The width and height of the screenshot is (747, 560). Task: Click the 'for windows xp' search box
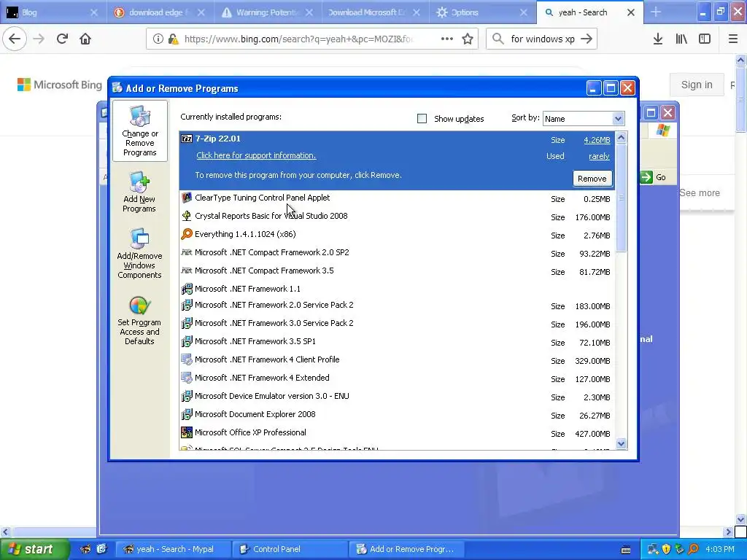[542, 39]
